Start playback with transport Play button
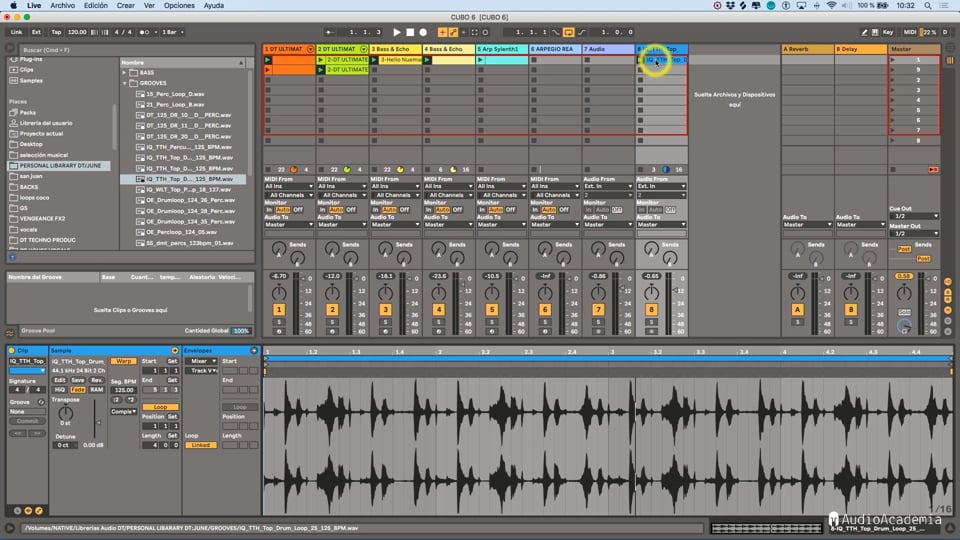 pyautogui.click(x=397, y=32)
